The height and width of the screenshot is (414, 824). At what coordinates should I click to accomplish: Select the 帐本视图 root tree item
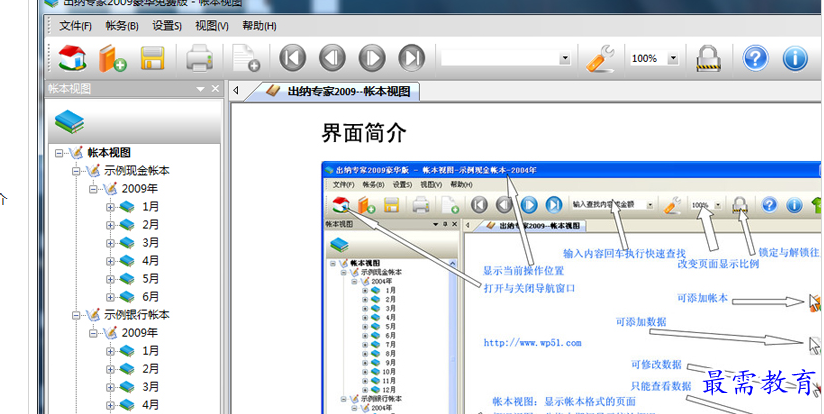(109, 153)
